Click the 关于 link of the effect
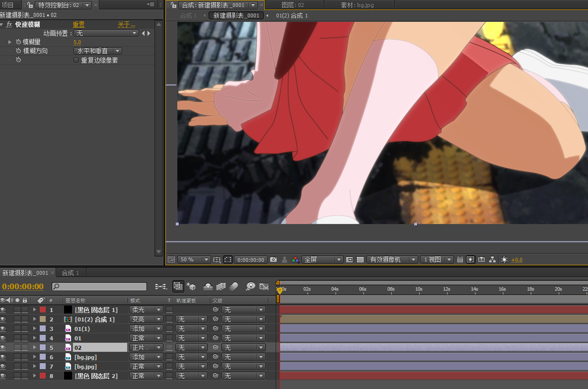The height and width of the screenshot is (389, 588). click(126, 24)
